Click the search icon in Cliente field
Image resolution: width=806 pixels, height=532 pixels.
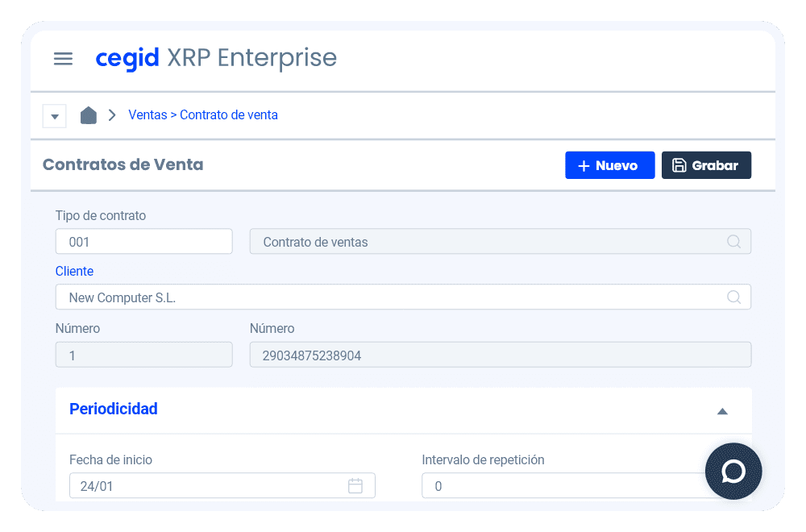pos(733,297)
